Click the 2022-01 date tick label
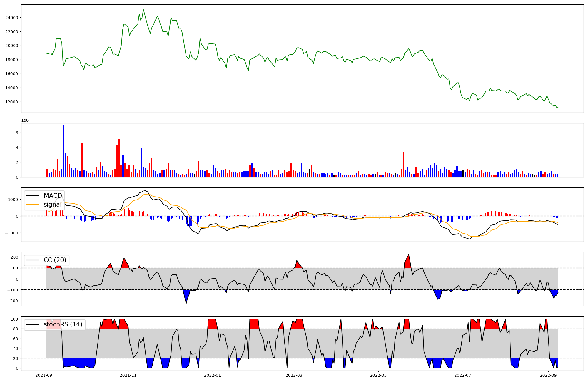This screenshot has width=588, height=382. pos(212,375)
